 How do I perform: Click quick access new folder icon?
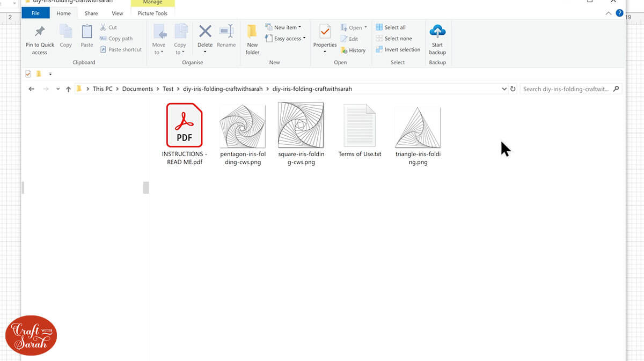39,74
